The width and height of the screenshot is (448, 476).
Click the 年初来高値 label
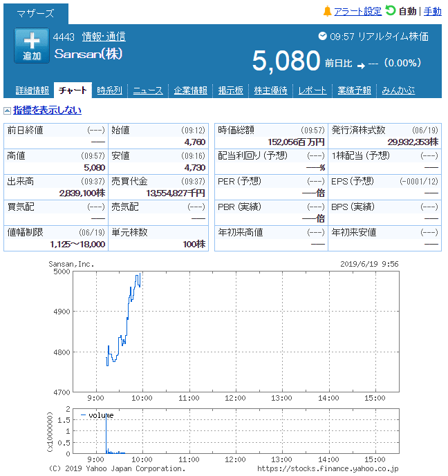(241, 232)
